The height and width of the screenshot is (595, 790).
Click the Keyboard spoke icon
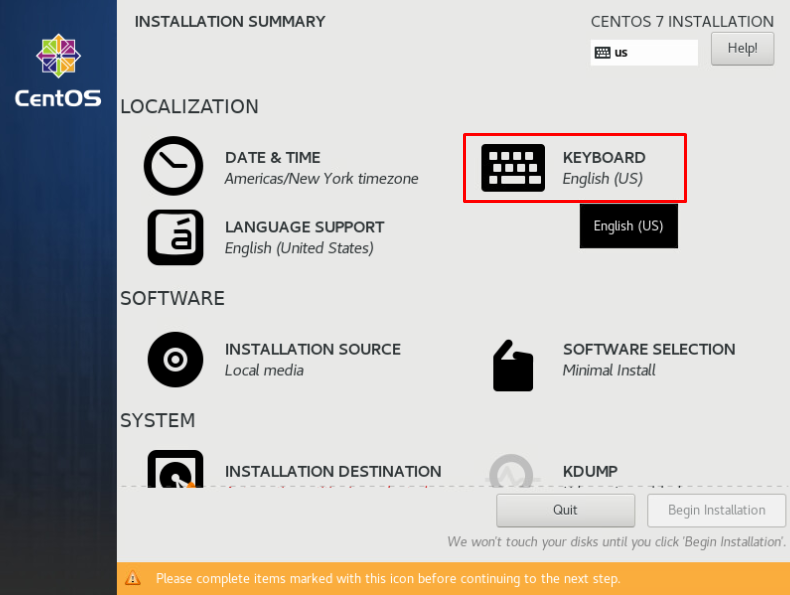tap(513, 168)
